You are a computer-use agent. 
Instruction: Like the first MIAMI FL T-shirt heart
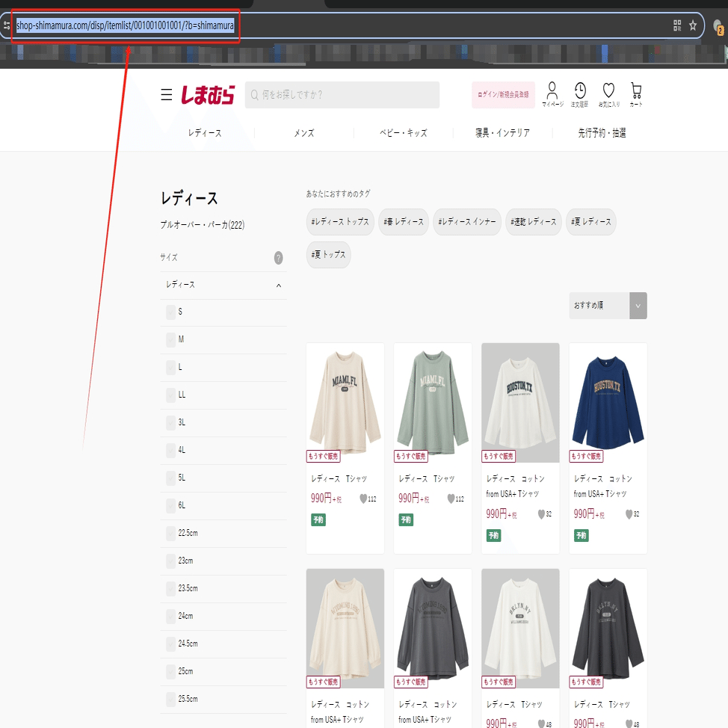(x=363, y=499)
